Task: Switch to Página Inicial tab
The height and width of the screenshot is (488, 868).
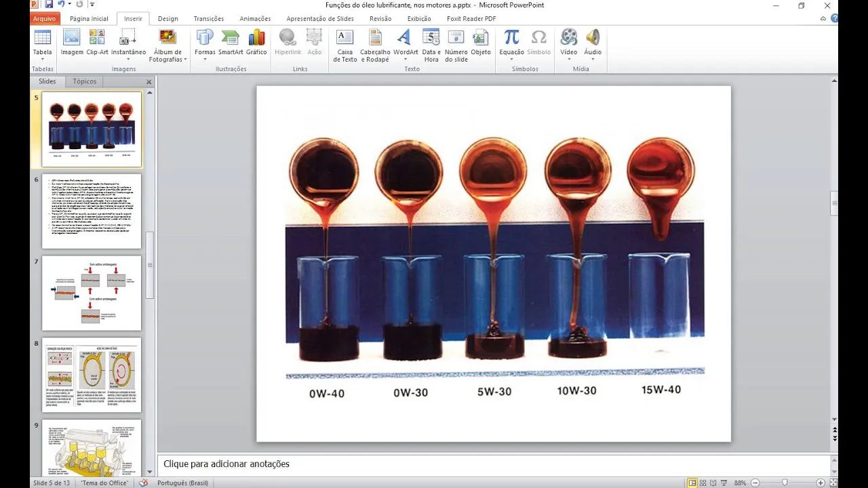Action: pyautogui.click(x=89, y=19)
